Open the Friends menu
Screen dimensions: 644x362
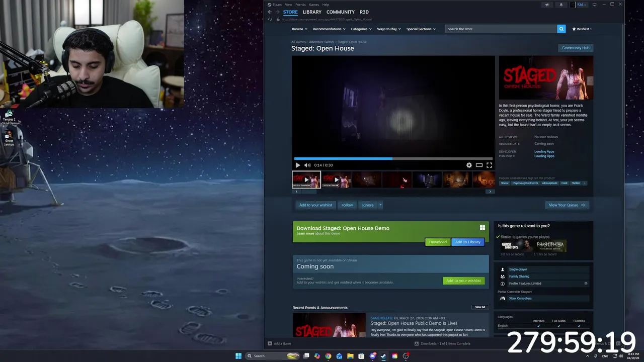300,5
